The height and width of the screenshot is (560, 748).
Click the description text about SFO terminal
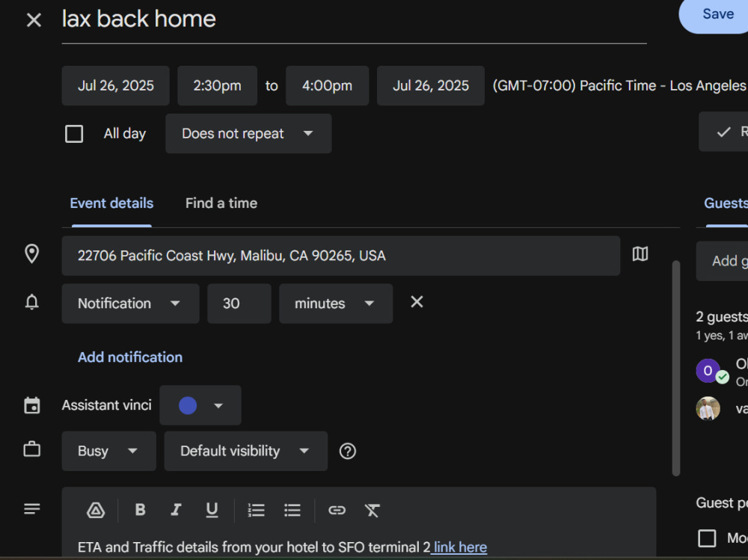coord(254,547)
